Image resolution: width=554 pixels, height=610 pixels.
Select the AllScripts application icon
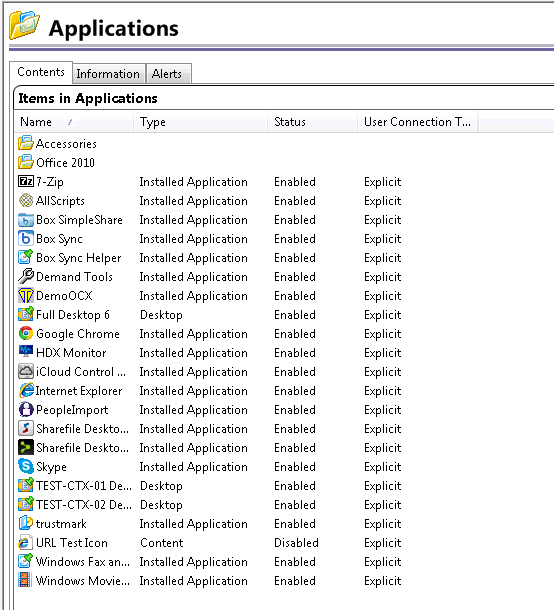coord(26,200)
